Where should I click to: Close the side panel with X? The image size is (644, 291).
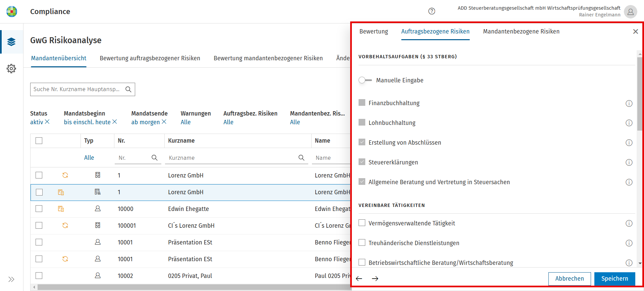pyautogui.click(x=635, y=31)
